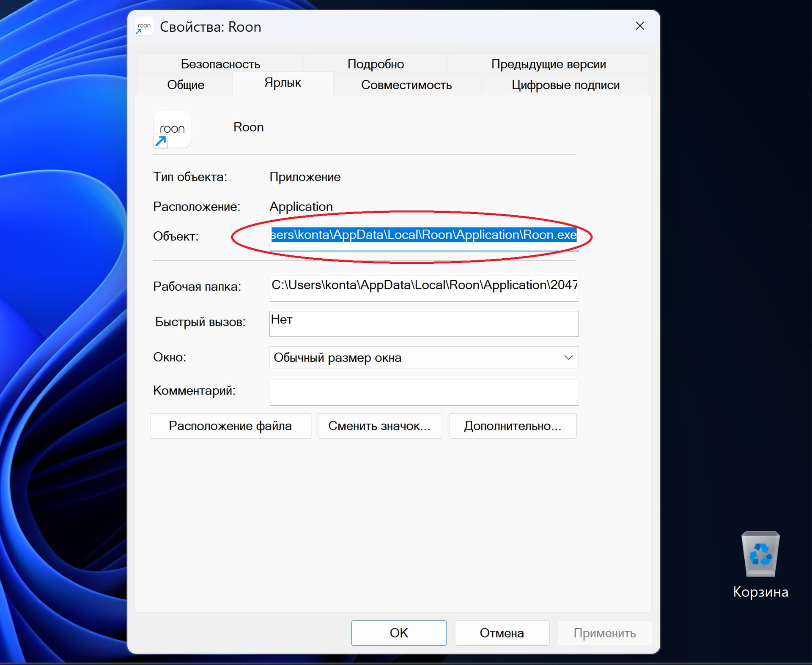Click the Расположение: label
The height and width of the screenshot is (665, 812).
click(x=197, y=206)
